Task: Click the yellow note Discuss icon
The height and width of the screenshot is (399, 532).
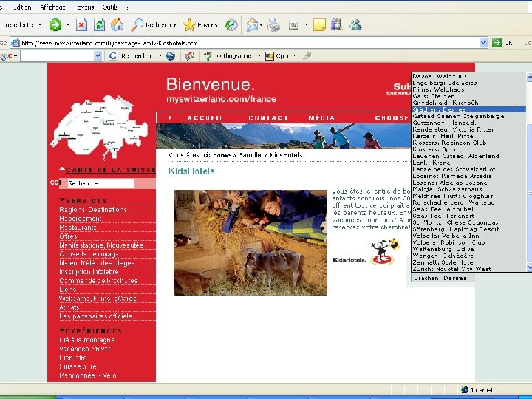Action: click(x=319, y=25)
